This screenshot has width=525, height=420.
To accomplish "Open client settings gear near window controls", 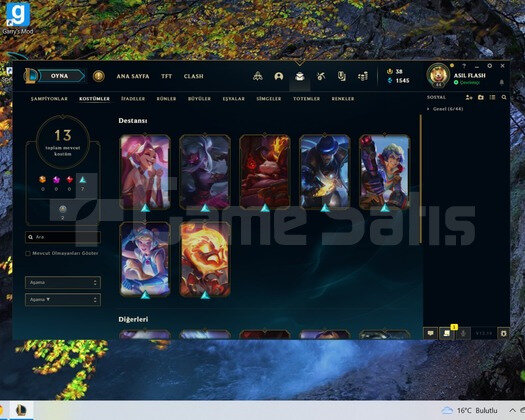I will click(490, 66).
